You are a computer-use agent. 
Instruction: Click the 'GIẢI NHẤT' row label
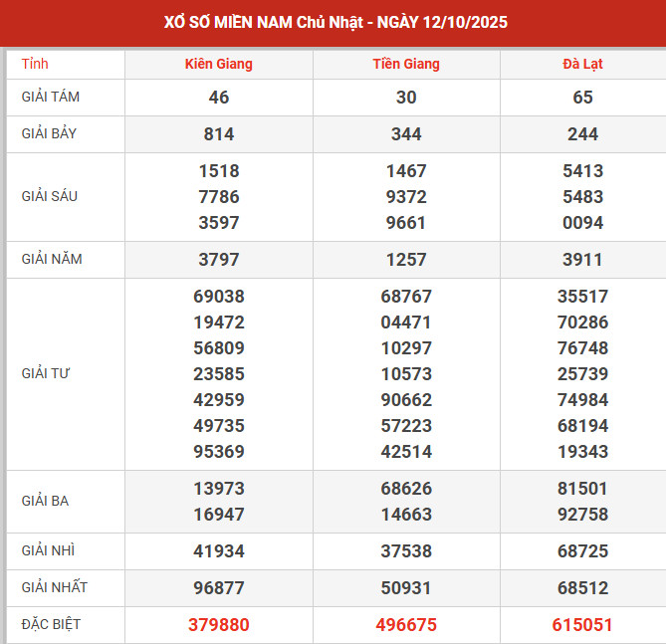[54, 587]
